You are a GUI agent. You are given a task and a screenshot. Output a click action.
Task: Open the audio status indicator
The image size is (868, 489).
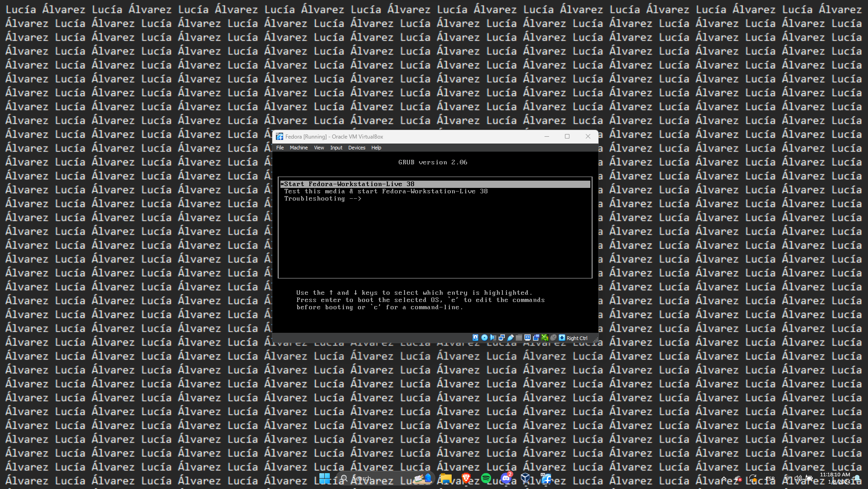pos(493,338)
